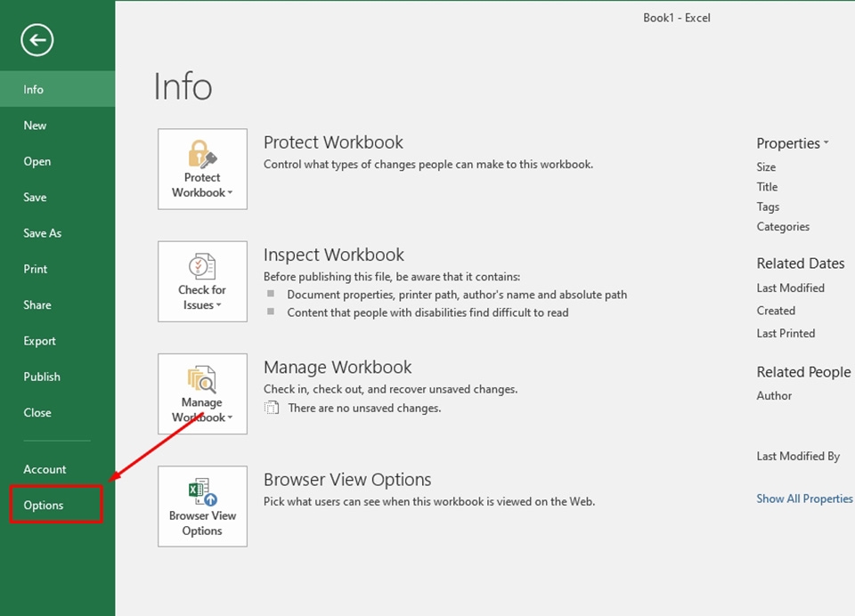Click the Show All Properties link
Image resolution: width=855 pixels, height=616 pixels.
[x=804, y=498]
